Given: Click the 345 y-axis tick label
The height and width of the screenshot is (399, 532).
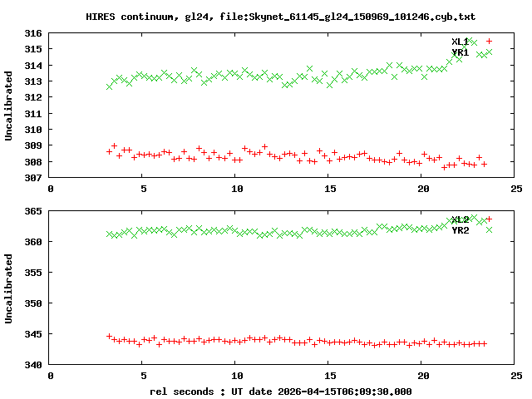Looking at the screenshot, I should (33, 334).
